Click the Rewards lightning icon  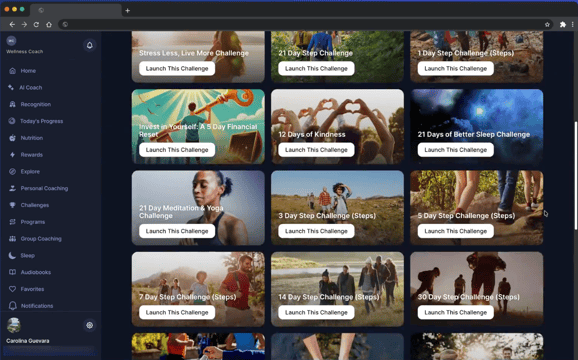click(13, 155)
